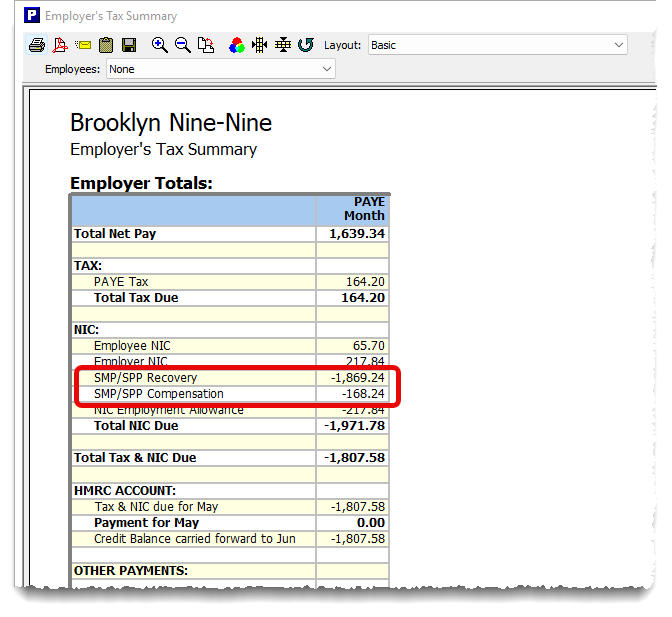Click the Payment for May value 0.00
672x617 pixels.
371,523
